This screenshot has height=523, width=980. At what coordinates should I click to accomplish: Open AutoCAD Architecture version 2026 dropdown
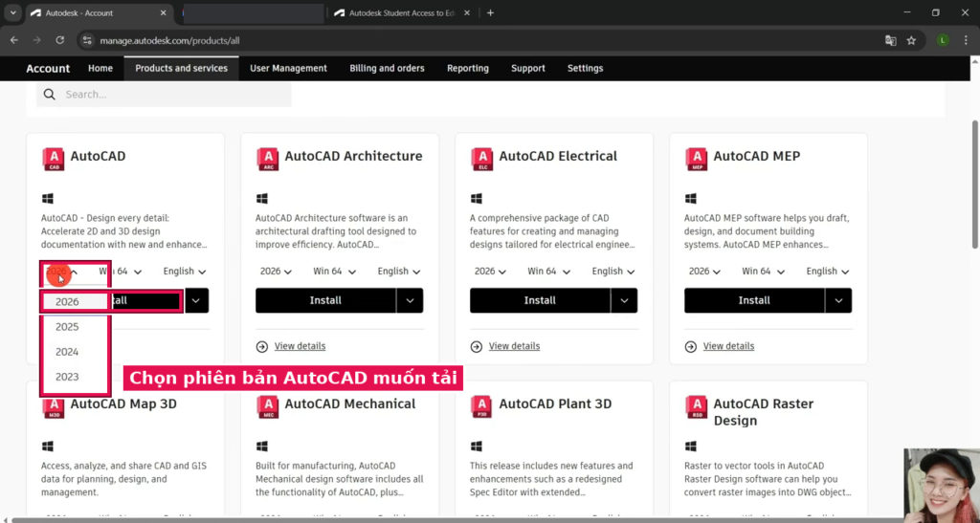pos(277,272)
